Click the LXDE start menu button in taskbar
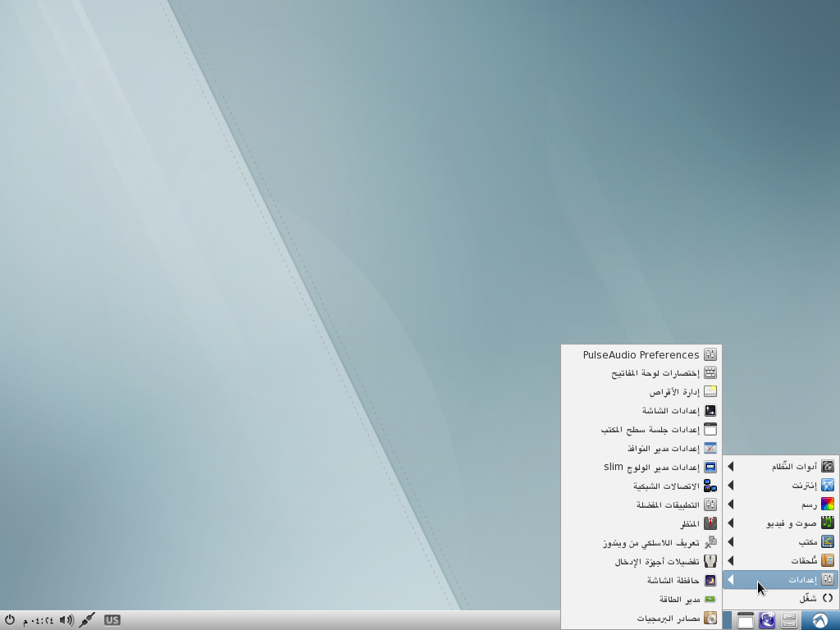Screen dimensions: 840x630 (x=819, y=620)
